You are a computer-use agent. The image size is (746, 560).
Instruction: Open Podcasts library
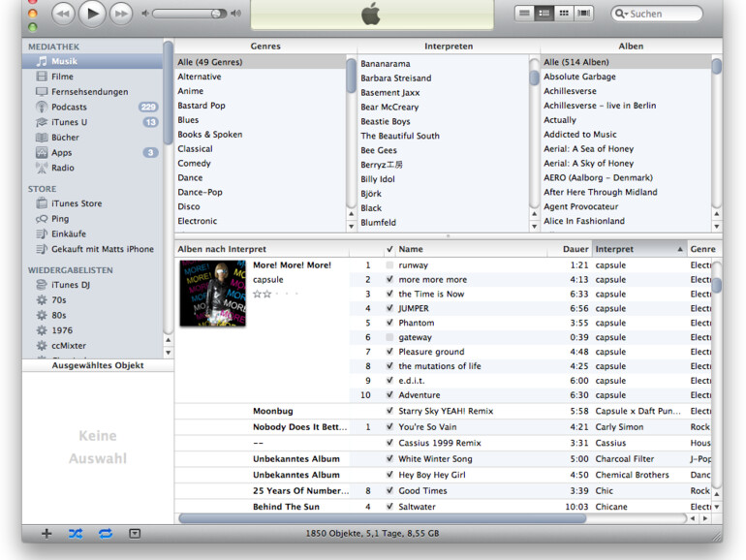click(x=93, y=107)
